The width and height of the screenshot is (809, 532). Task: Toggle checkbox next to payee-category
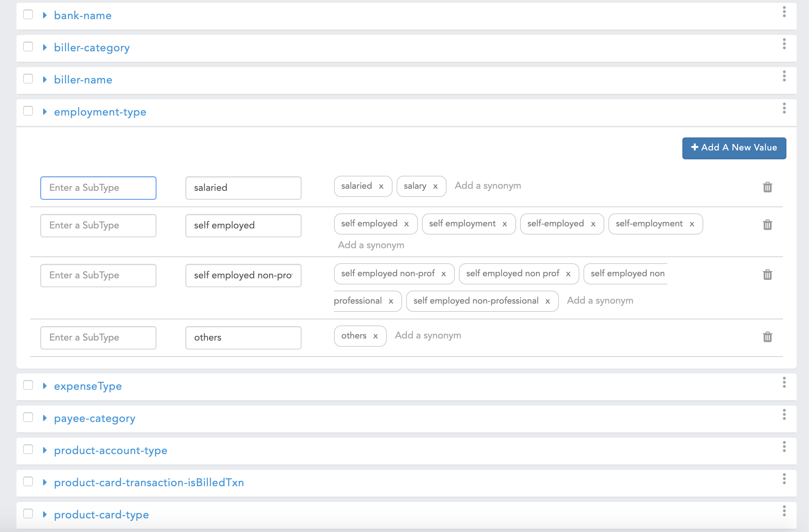click(28, 418)
